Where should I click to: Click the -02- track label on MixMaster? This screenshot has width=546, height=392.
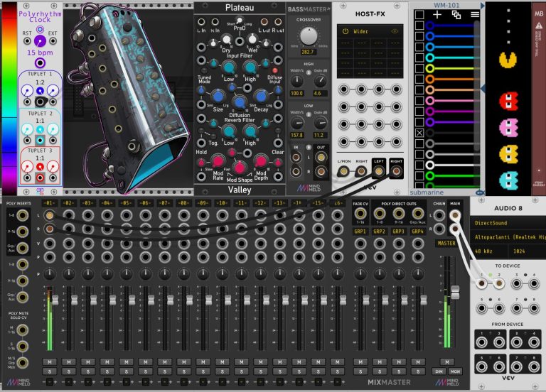coord(68,203)
